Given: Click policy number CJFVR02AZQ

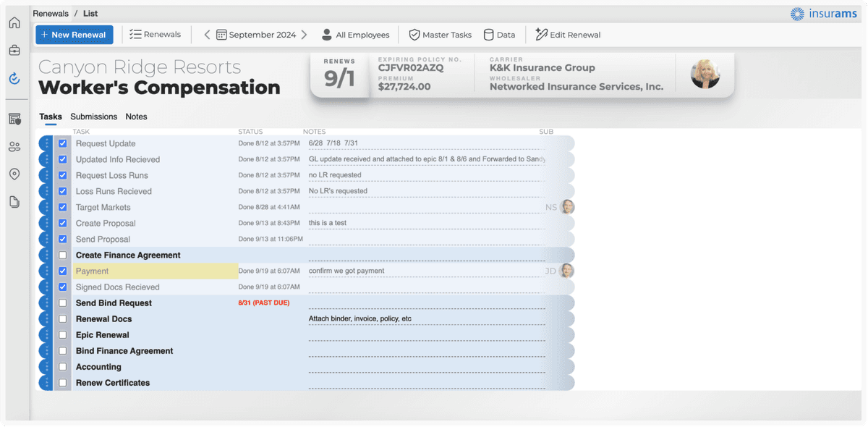Looking at the screenshot, I should [x=410, y=67].
